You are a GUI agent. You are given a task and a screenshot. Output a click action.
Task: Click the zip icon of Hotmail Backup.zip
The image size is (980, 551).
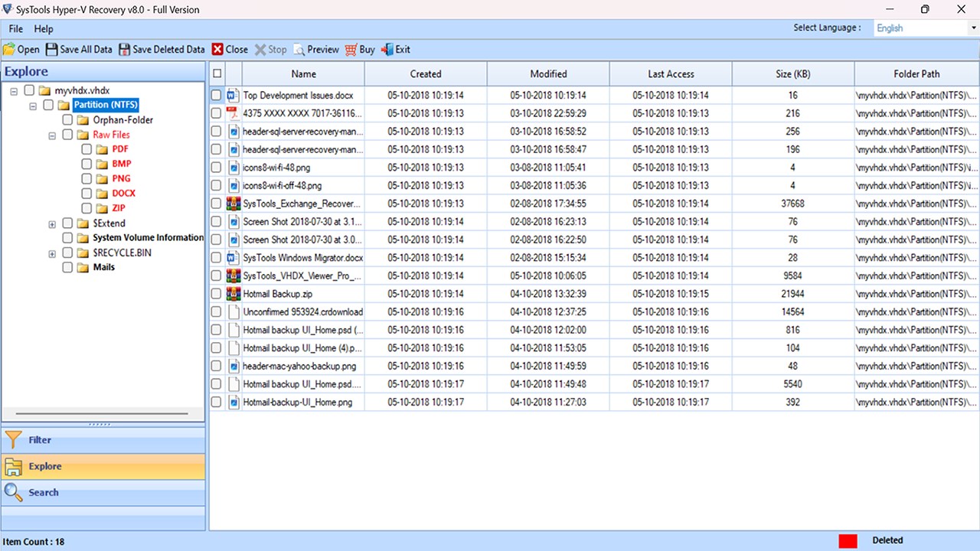(234, 294)
